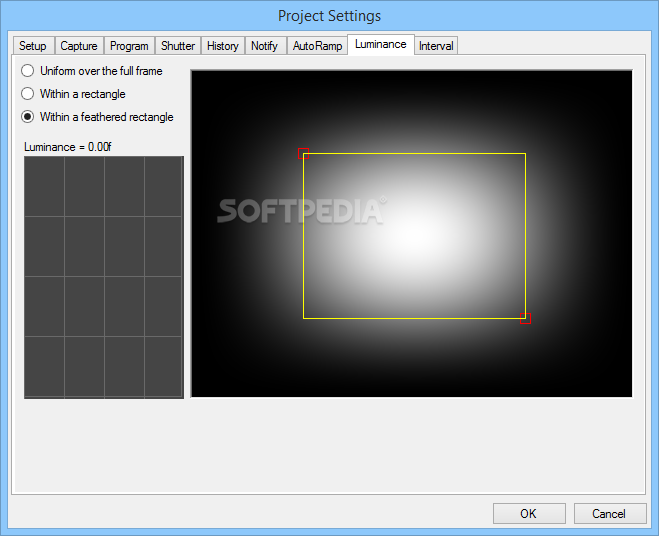This screenshot has height=536, width=659.
Task: Open the Capture tab
Action: click(79, 45)
